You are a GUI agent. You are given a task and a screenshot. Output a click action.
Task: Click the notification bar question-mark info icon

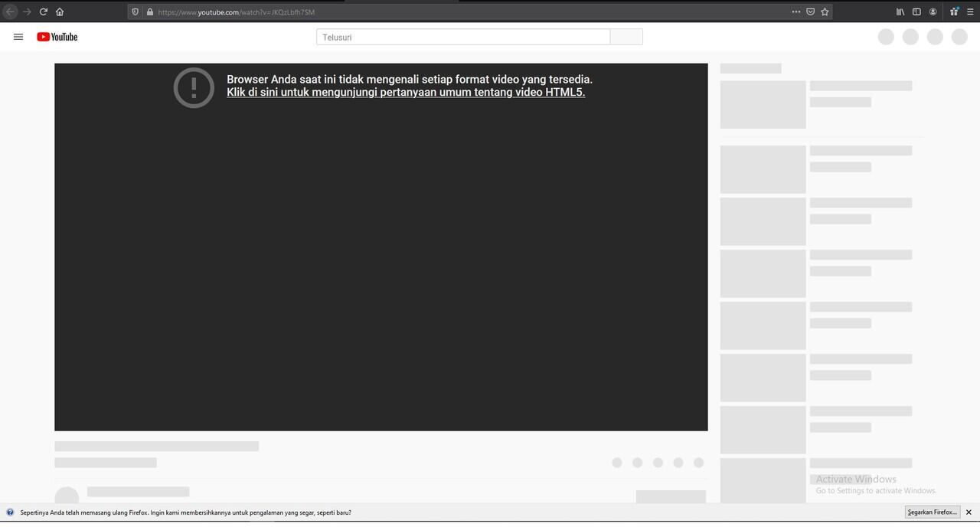10,512
